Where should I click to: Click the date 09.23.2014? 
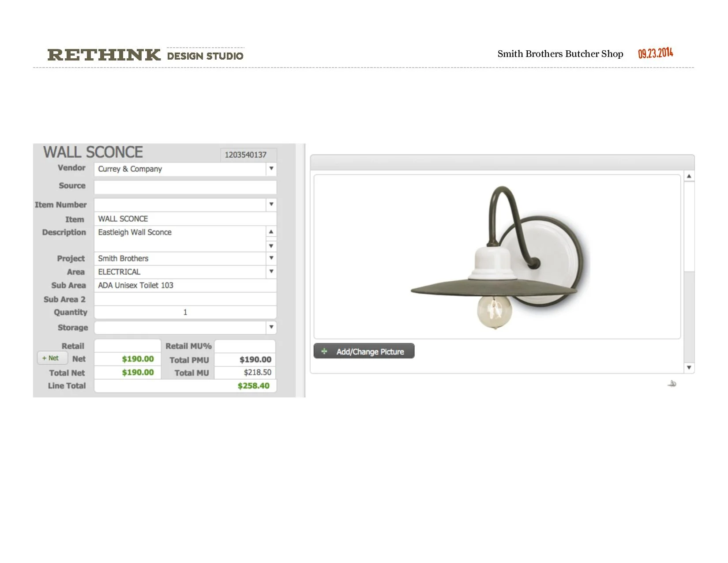656,53
